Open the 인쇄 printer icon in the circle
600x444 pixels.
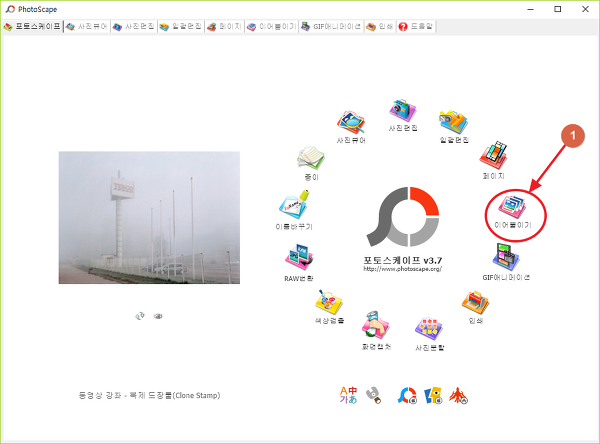[x=476, y=302]
